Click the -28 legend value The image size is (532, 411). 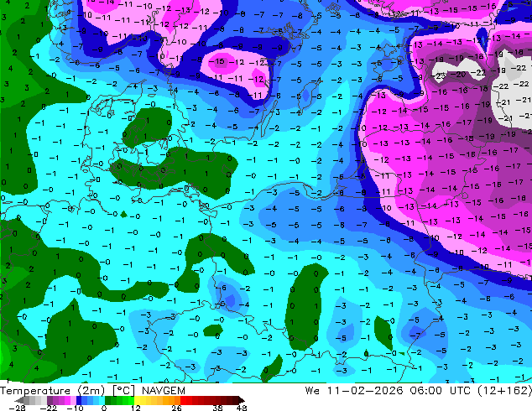[x=17, y=408]
